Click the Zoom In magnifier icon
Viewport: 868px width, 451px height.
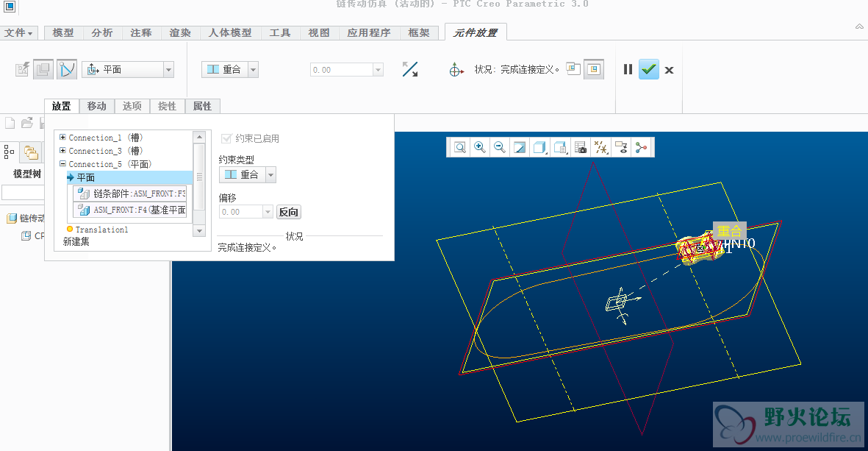pos(480,147)
